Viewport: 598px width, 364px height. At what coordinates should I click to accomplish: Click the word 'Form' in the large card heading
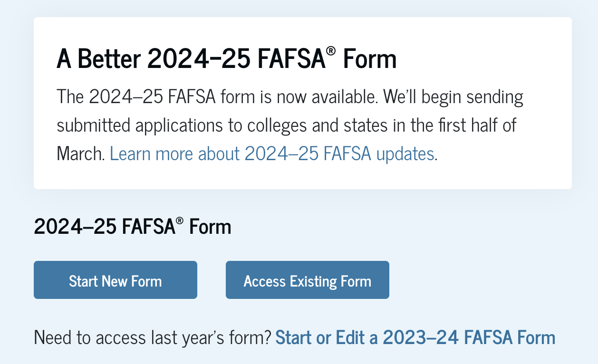click(x=369, y=59)
